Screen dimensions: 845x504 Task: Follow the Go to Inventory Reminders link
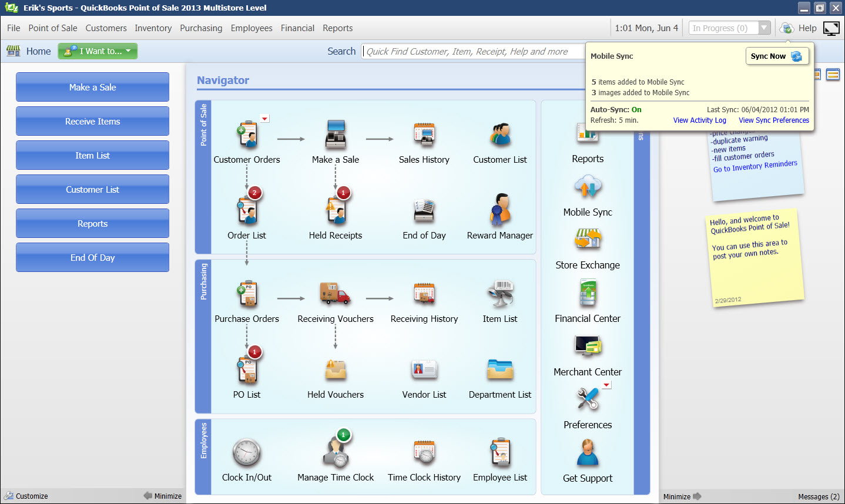click(755, 167)
